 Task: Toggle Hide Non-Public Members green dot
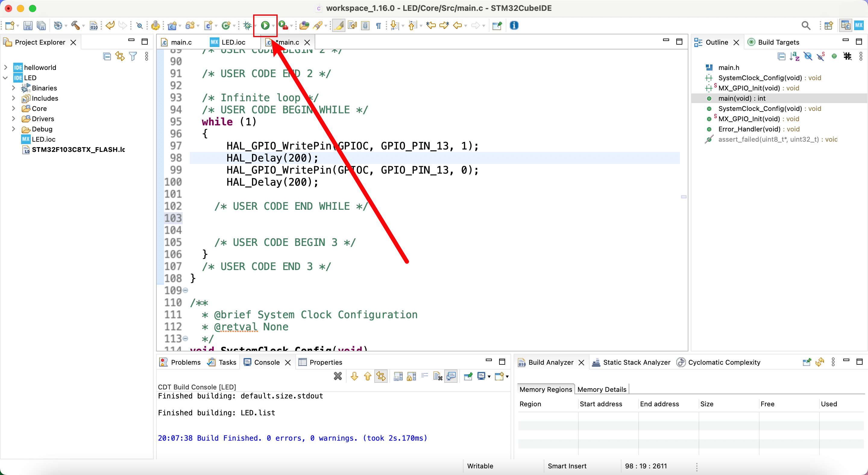pos(834,56)
